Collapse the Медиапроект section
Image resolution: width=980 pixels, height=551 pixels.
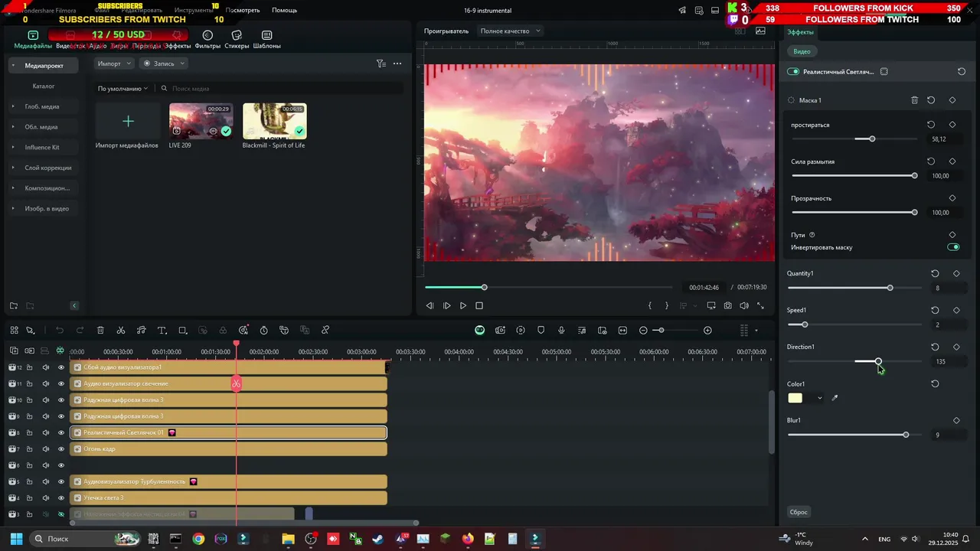[13, 66]
